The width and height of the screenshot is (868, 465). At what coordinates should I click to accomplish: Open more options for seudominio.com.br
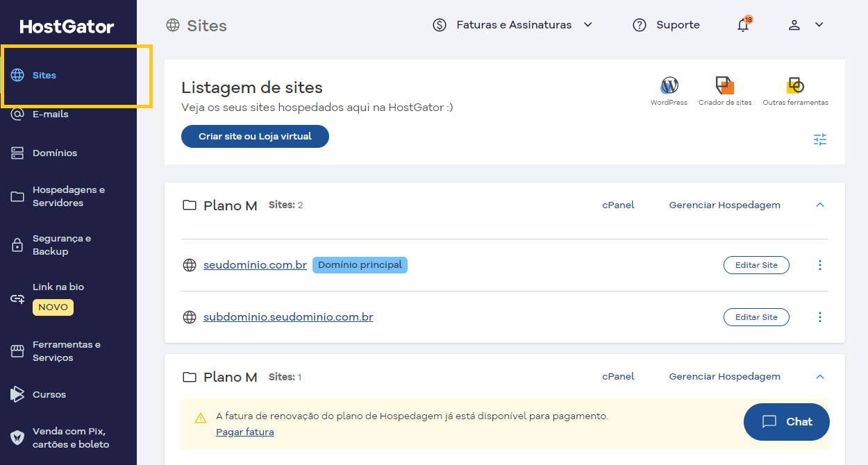click(820, 265)
